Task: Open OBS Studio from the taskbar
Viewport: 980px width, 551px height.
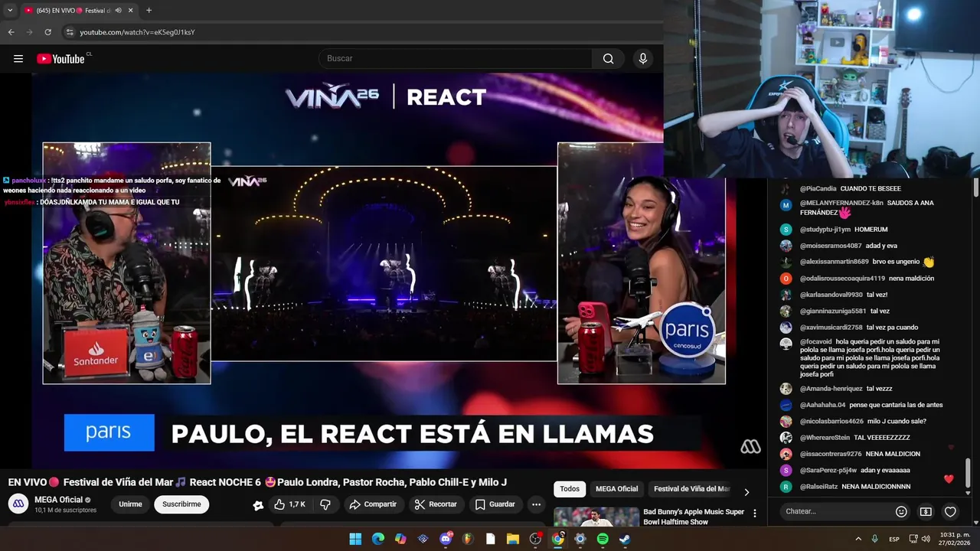Action: (535, 539)
